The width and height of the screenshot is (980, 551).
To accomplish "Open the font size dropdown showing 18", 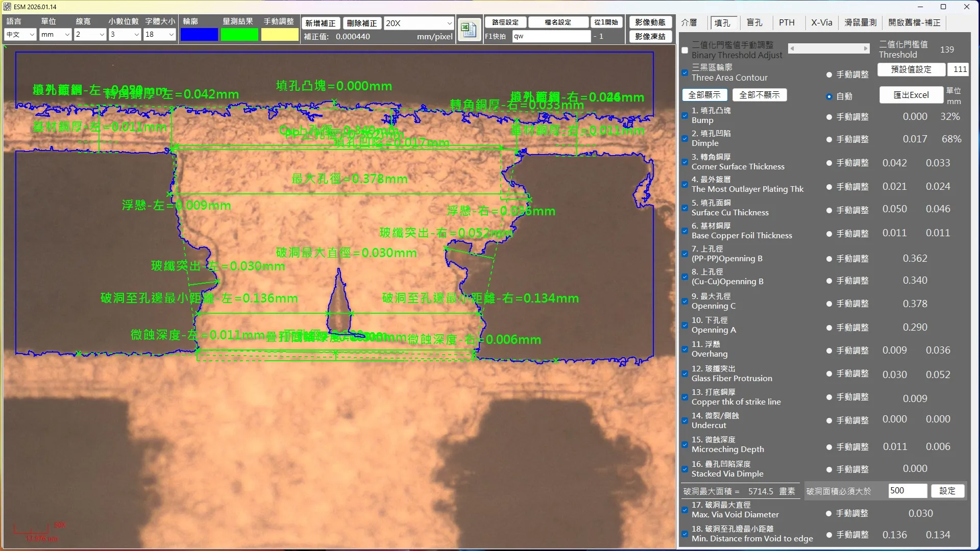I will (x=159, y=34).
